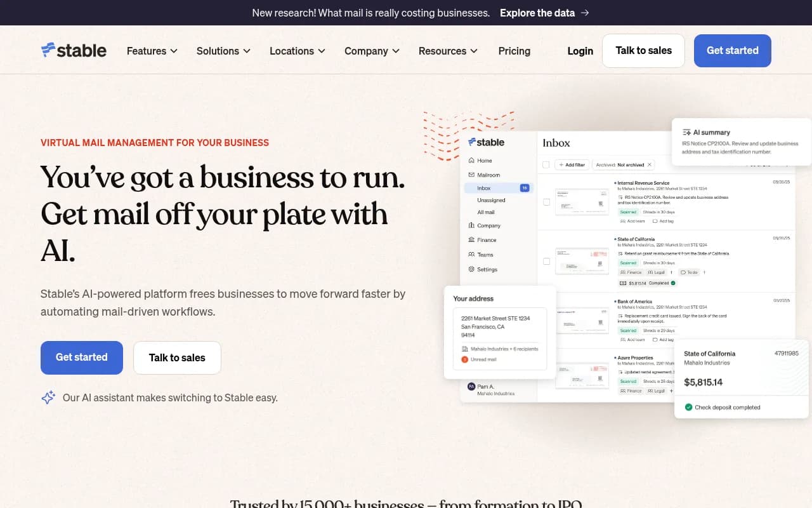
Task: Click the orange Unread mail indicator
Action: pyautogui.click(x=464, y=359)
